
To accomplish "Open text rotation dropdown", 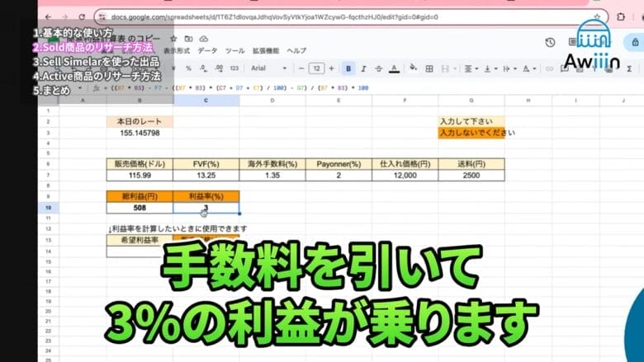I will pos(528,68).
